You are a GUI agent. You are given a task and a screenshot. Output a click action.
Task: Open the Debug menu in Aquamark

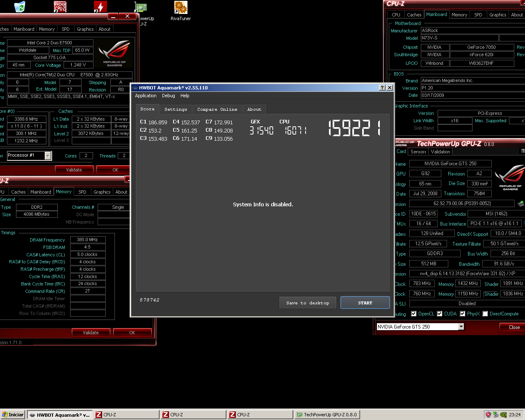click(x=168, y=96)
